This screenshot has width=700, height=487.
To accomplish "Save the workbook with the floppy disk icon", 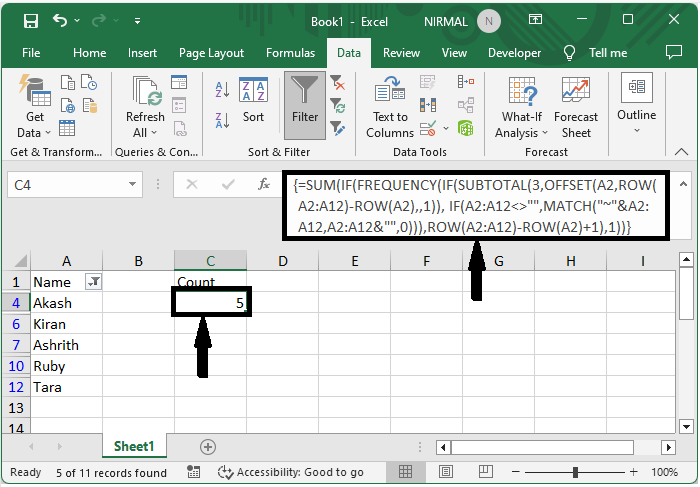I will pos(31,21).
